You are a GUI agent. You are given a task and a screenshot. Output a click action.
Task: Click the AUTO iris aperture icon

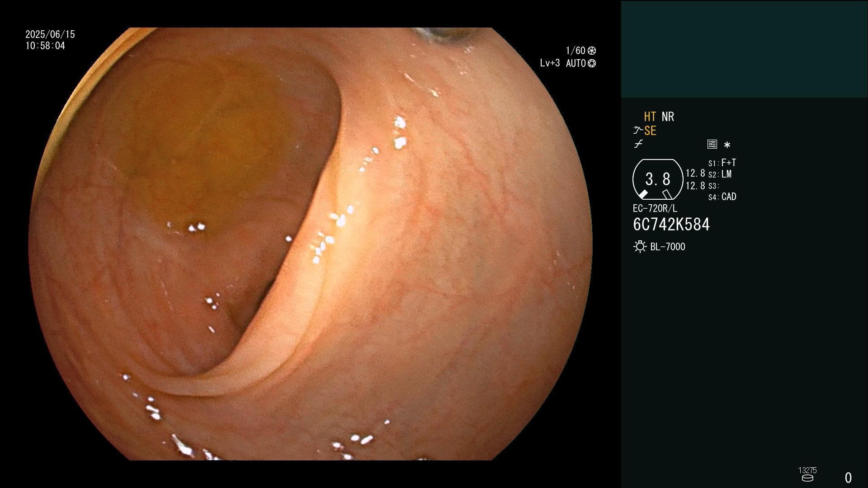click(592, 63)
